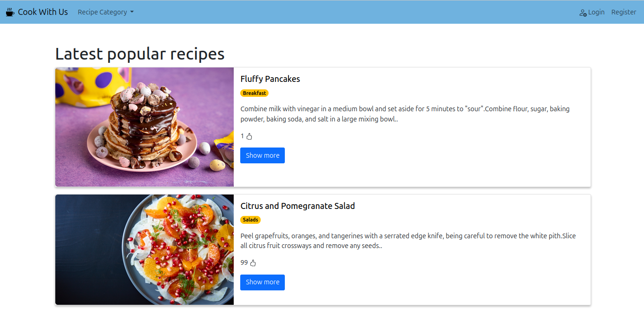Screen dimensions: 644x309
Task: Open the Login page link
Action: (596, 12)
